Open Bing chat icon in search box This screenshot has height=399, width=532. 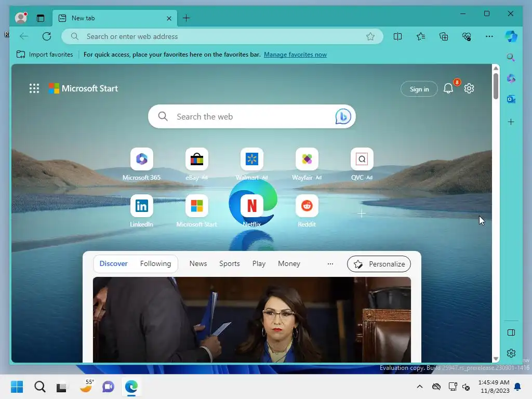[343, 116]
